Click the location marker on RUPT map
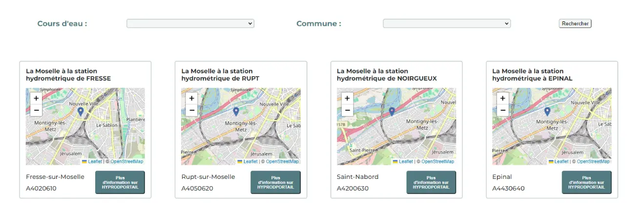This screenshot has width=644, height=215. tap(236, 112)
